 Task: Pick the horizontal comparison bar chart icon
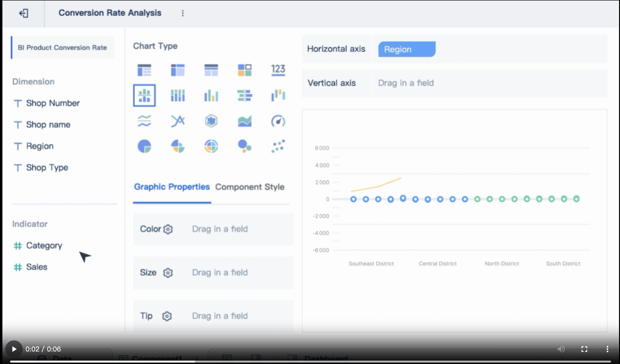pyautogui.click(x=244, y=95)
